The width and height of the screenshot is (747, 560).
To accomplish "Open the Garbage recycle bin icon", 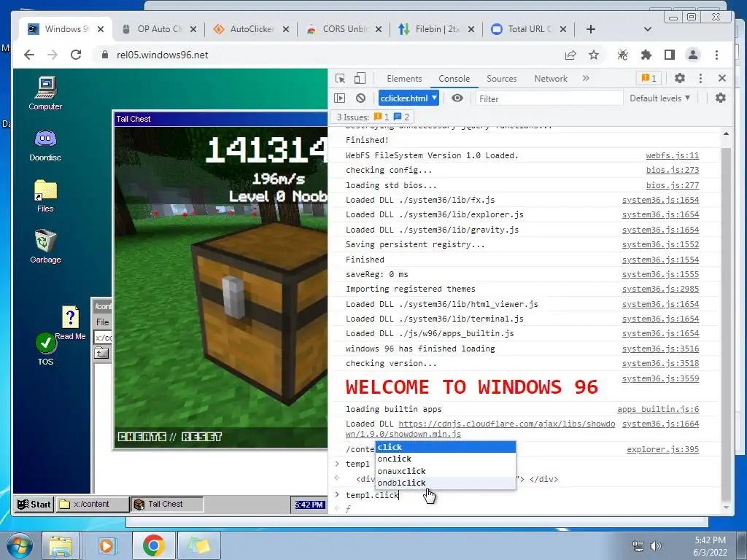I will (x=45, y=246).
